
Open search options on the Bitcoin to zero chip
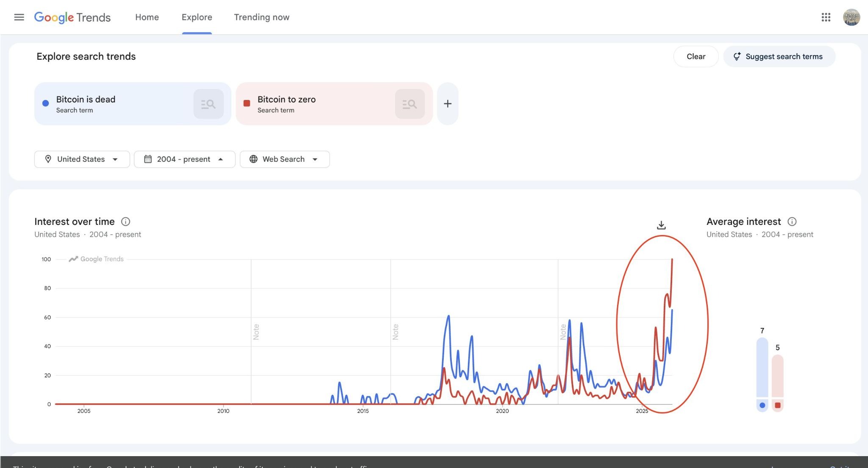(409, 104)
